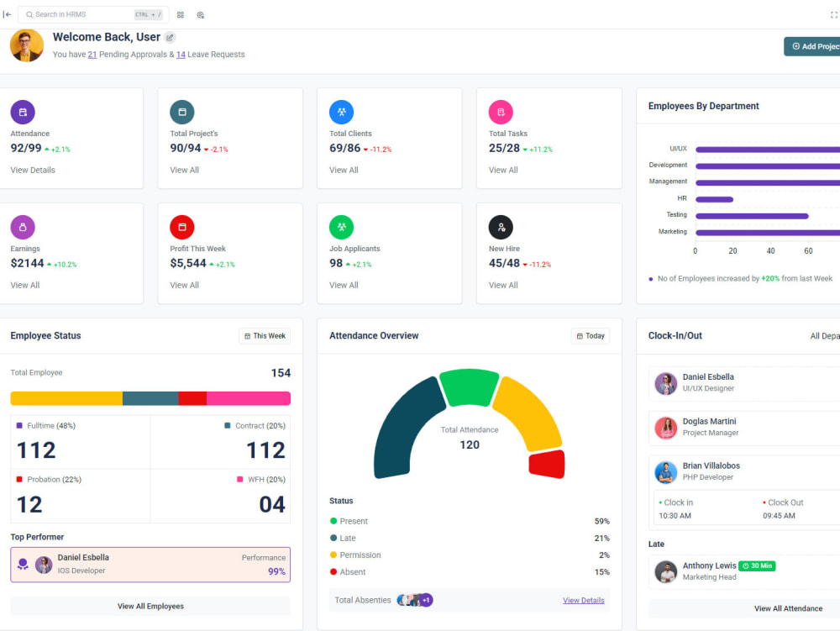Click View All in the Earnings card
This screenshot has height=631, width=840.
click(x=24, y=285)
